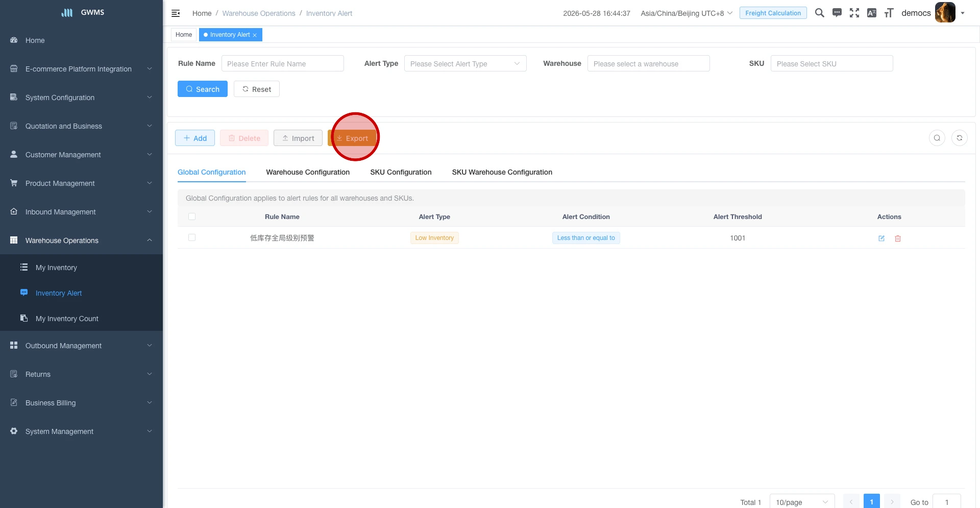Click the blue Search button
Image resolution: width=980 pixels, height=508 pixels.
(203, 89)
